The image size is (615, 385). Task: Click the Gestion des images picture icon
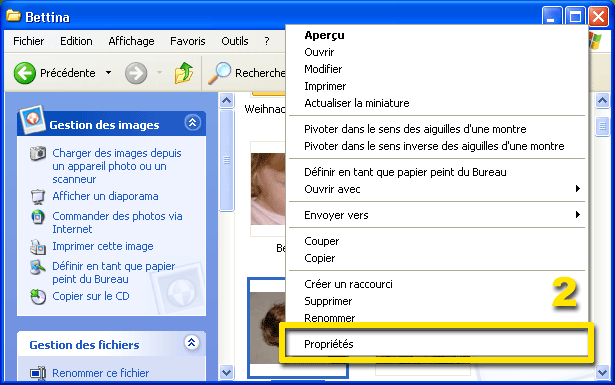click(x=33, y=119)
